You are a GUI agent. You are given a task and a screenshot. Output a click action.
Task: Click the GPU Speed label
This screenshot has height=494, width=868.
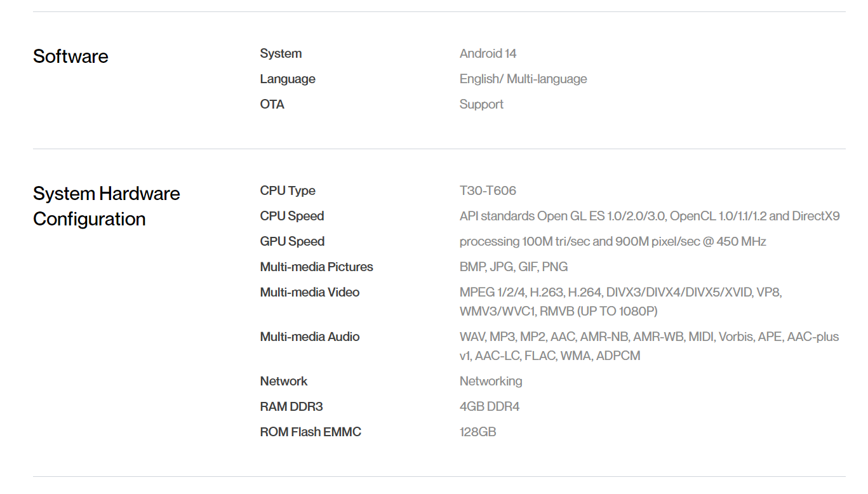292,242
